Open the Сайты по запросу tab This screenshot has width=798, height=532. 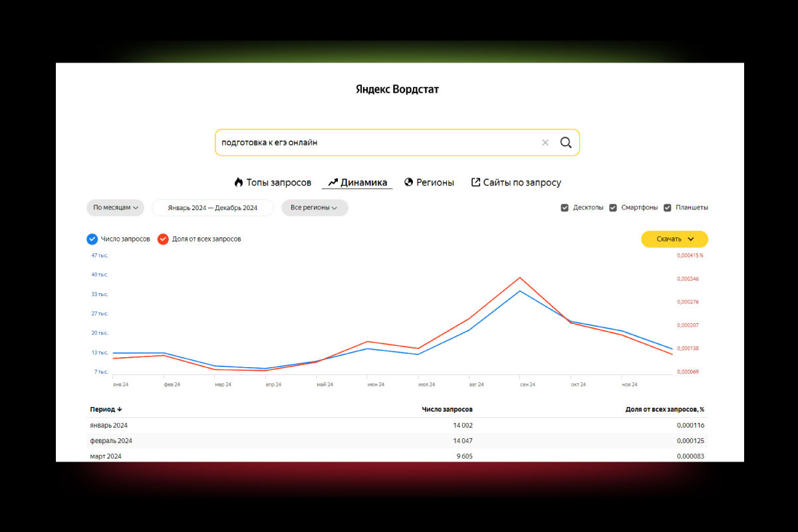(516, 182)
